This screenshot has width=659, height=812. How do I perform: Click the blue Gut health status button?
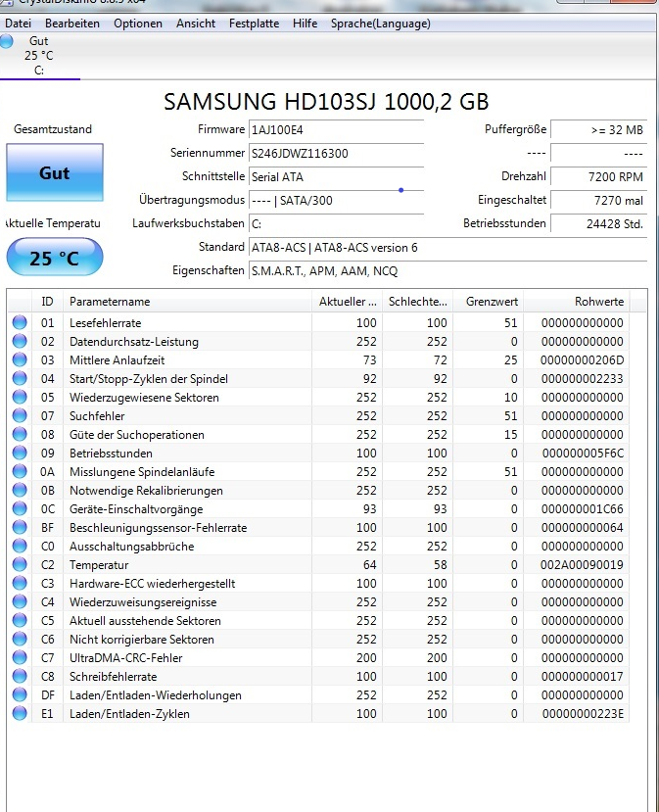[x=55, y=172]
